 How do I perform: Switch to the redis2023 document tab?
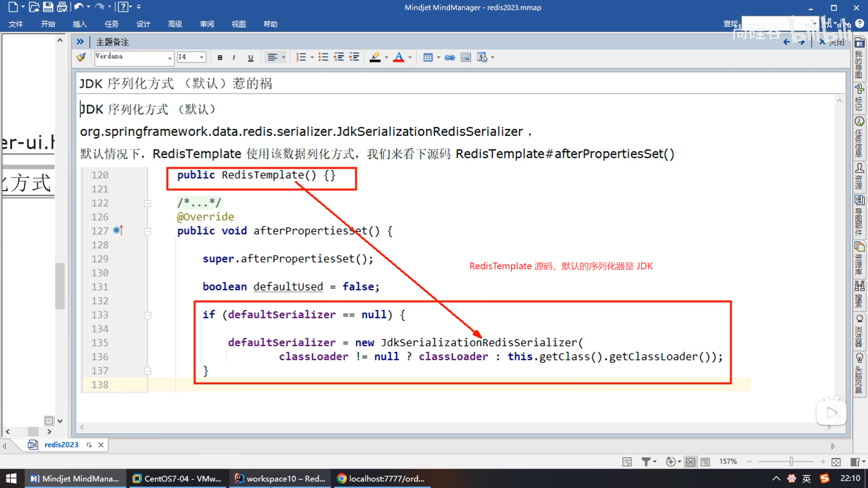[61, 445]
